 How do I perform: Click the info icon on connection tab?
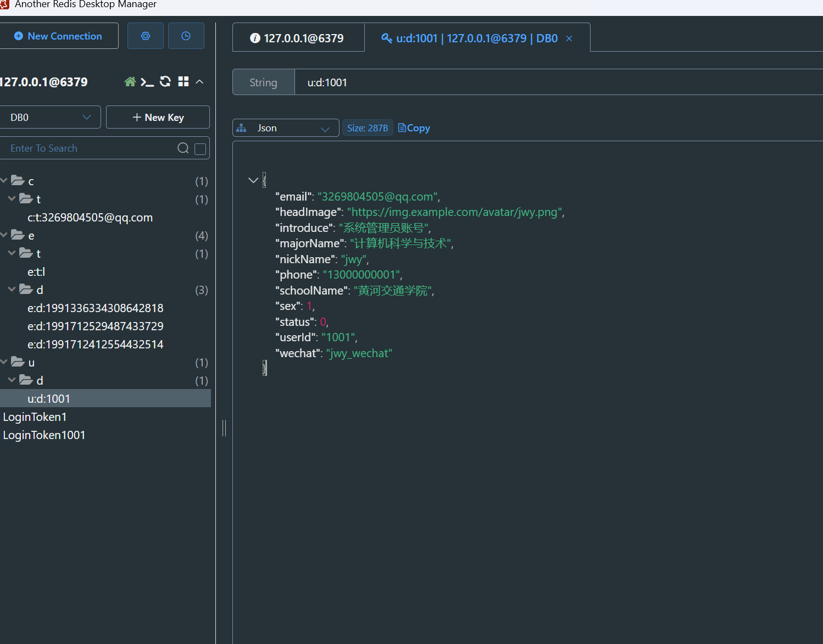click(x=255, y=38)
